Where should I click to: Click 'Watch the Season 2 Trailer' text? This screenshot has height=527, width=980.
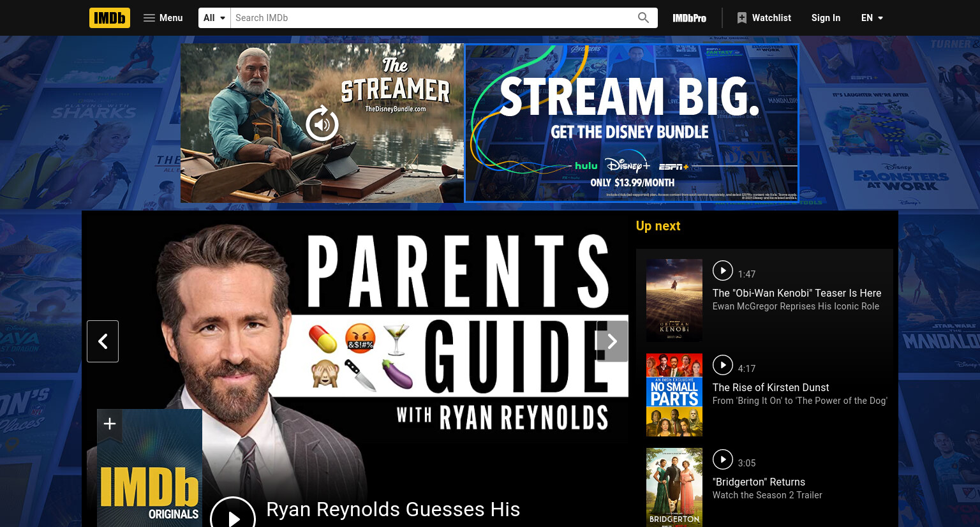(x=767, y=495)
